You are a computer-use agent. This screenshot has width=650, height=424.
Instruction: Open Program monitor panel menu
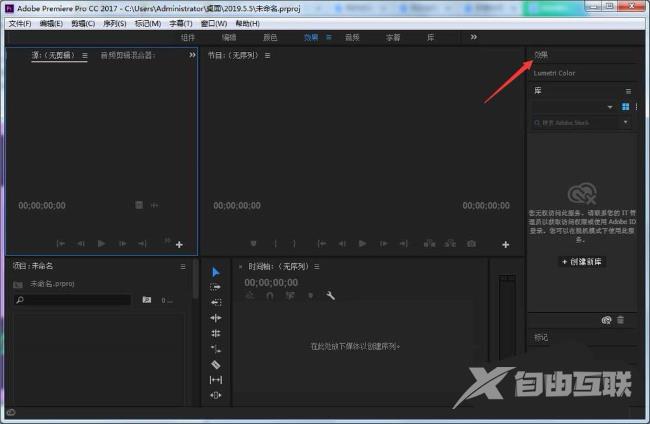(x=267, y=56)
